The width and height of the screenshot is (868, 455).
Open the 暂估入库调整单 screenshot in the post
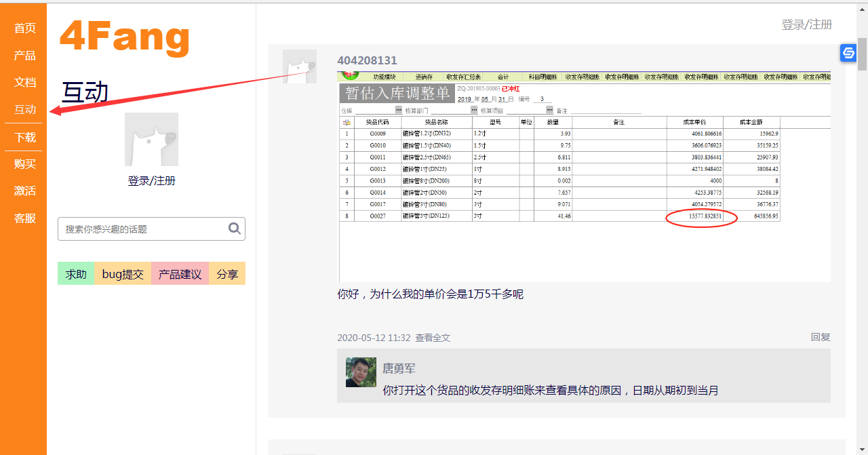[x=584, y=176]
